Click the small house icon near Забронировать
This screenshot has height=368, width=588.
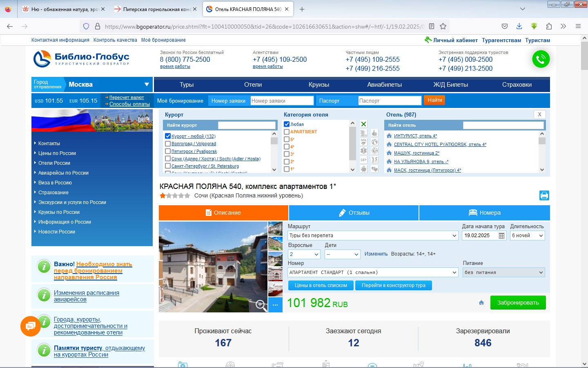(481, 303)
